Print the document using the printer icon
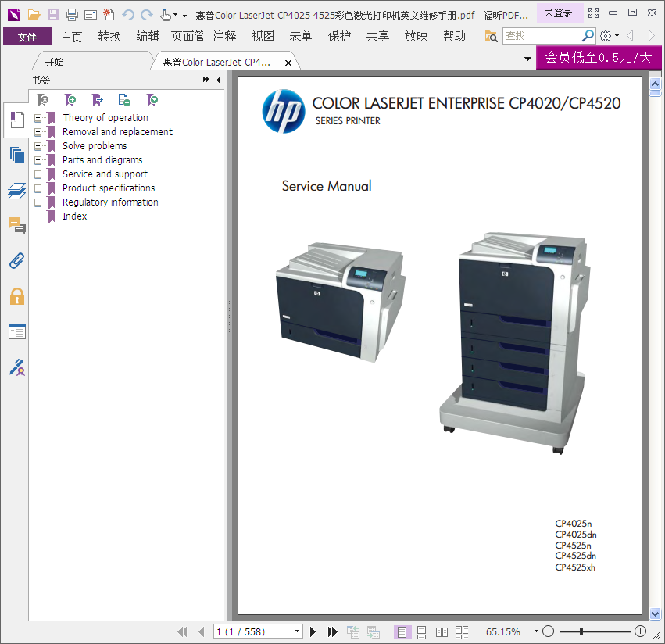The width and height of the screenshot is (665, 644). click(72, 16)
